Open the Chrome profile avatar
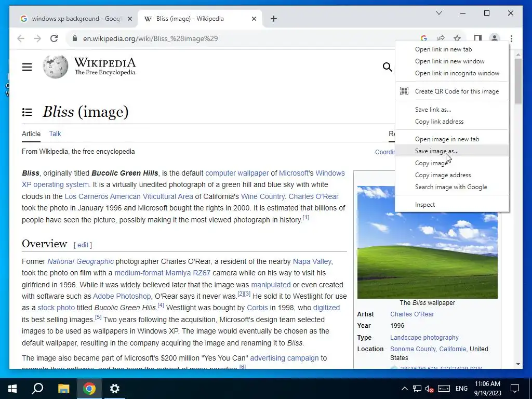Viewport: 532px width, 399px height. (495, 38)
